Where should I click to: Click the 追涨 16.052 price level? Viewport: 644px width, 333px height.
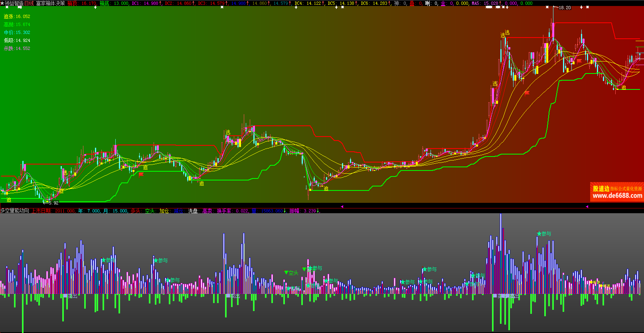[x=17, y=16]
